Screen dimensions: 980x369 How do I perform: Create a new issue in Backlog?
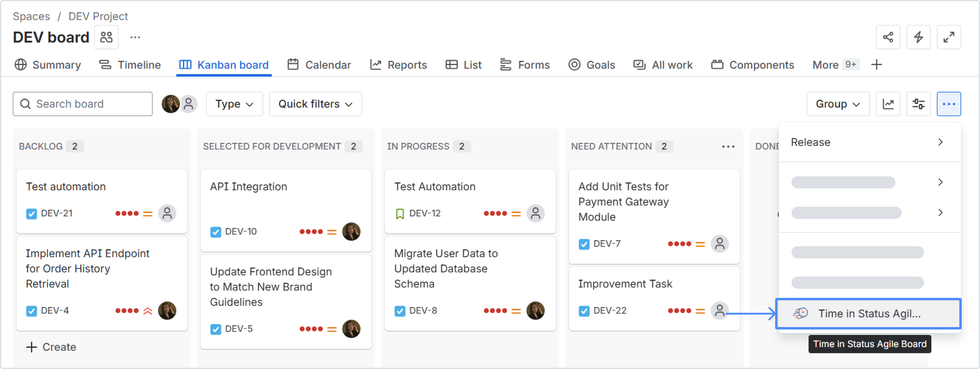[x=51, y=347]
